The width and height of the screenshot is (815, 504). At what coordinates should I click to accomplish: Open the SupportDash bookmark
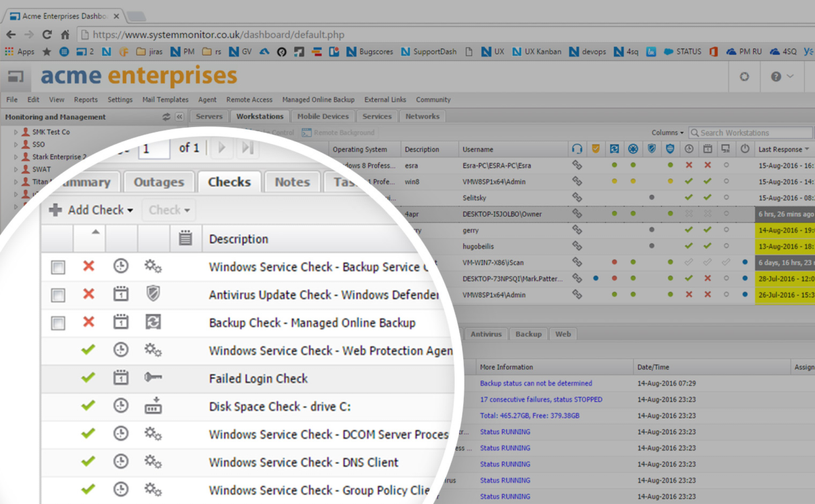(x=429, y=51)
